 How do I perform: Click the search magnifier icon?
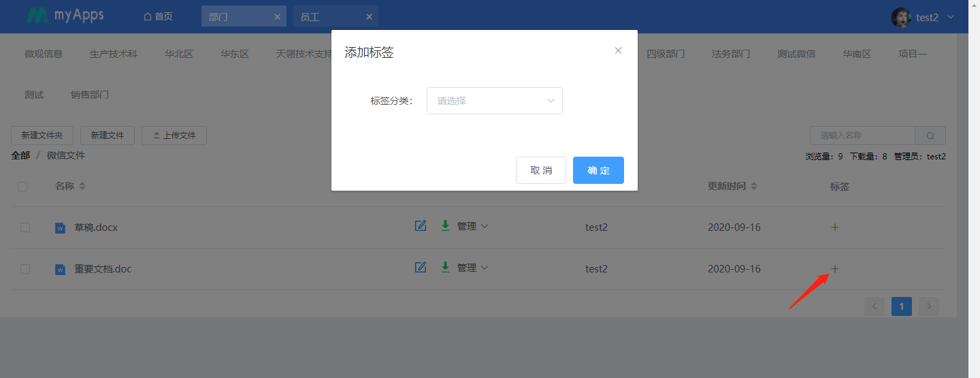(930, 136)
